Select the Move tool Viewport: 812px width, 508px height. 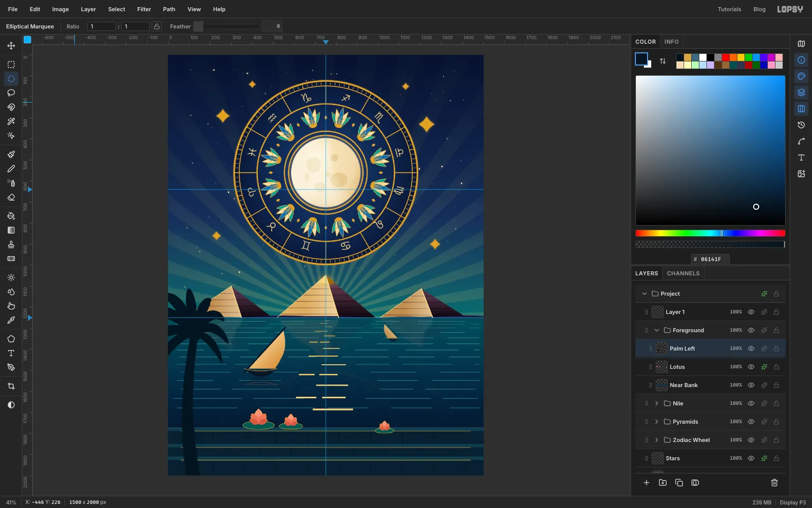pyautogui.click(x=11, y=46)
